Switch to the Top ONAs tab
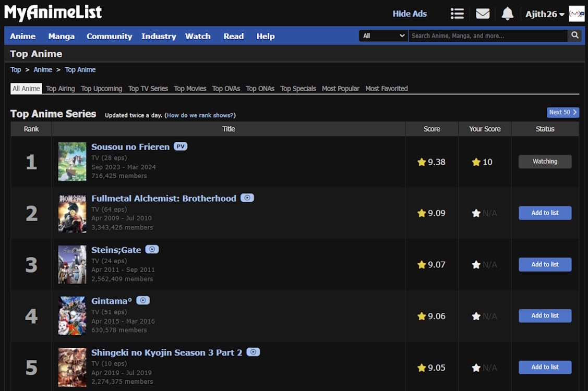 (260, 89)
